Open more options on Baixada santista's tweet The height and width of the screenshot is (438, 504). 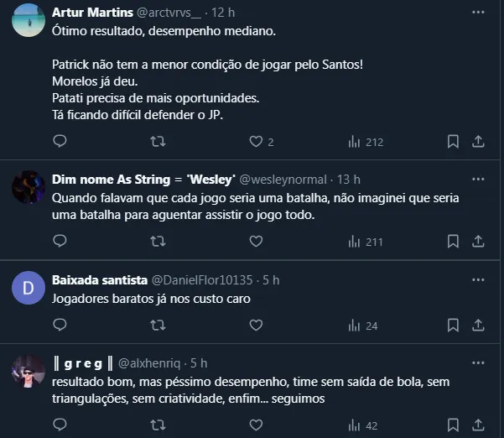coord(478,279)
